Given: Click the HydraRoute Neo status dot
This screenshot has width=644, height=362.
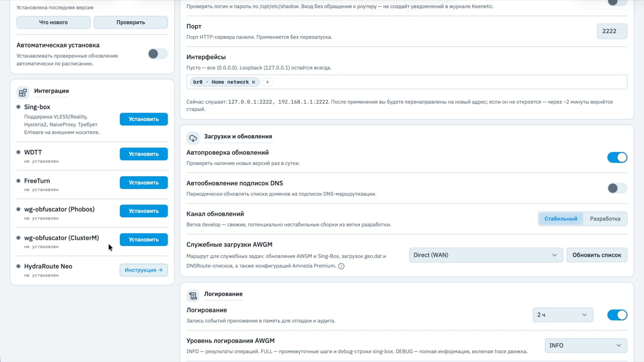Looking at the screenshot, I should point(18,266).
